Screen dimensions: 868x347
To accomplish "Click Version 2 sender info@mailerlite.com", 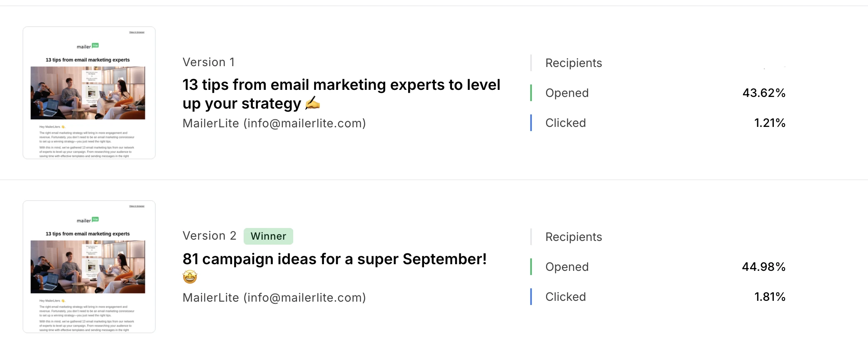I will point(274,297).
